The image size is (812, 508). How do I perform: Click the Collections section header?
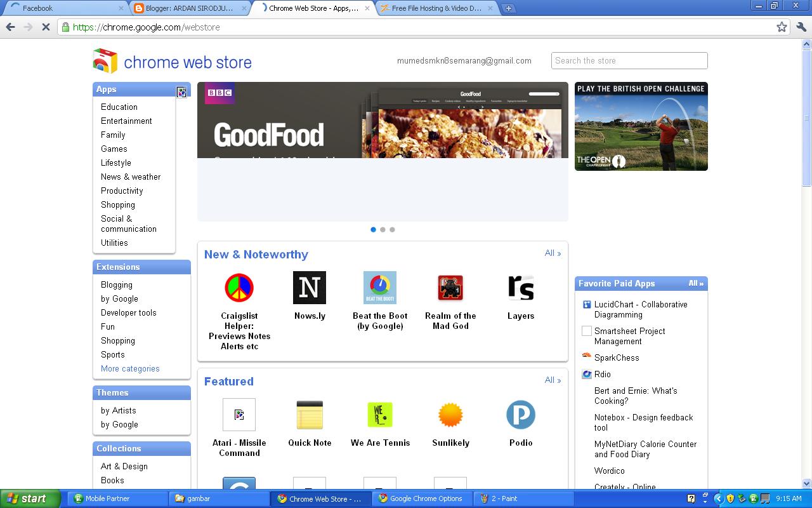[141, 448]
